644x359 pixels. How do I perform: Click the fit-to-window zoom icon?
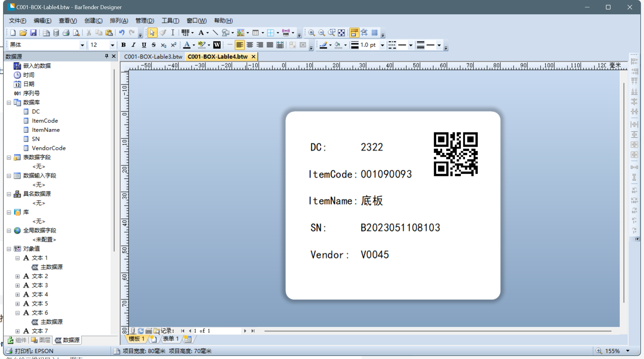coord(341,33)
